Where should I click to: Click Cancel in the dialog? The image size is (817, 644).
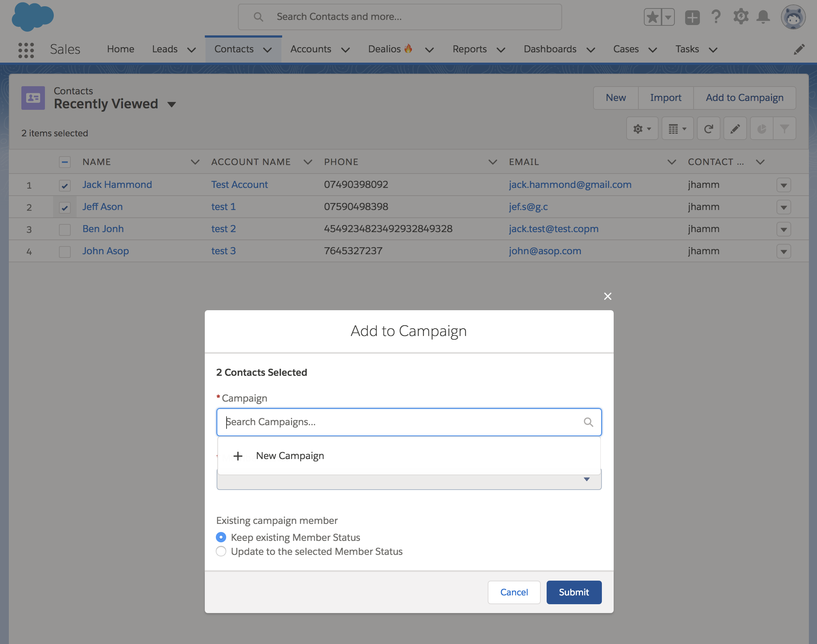click(x=513, y=592)
